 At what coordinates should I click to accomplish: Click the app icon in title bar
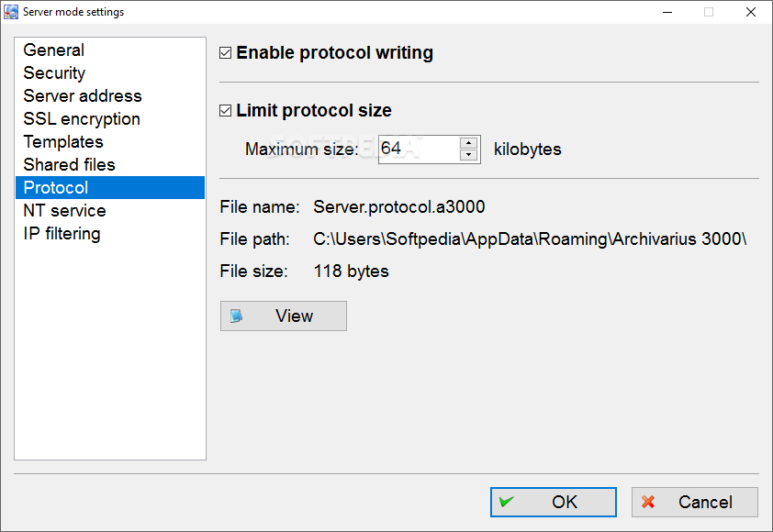point(10,12)
